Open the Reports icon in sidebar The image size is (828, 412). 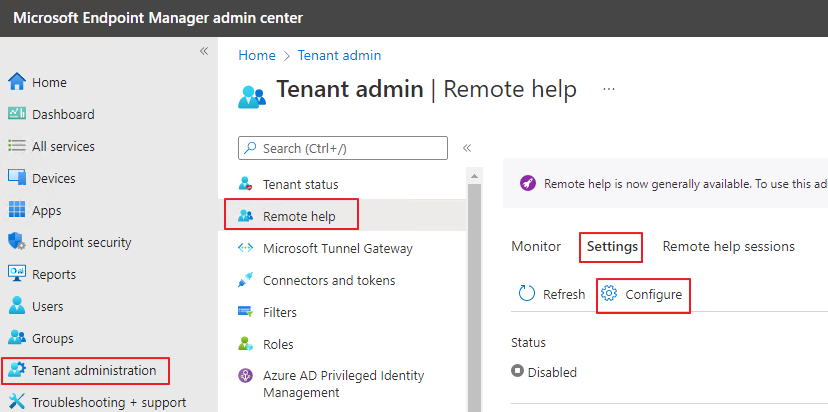point(17,274)
